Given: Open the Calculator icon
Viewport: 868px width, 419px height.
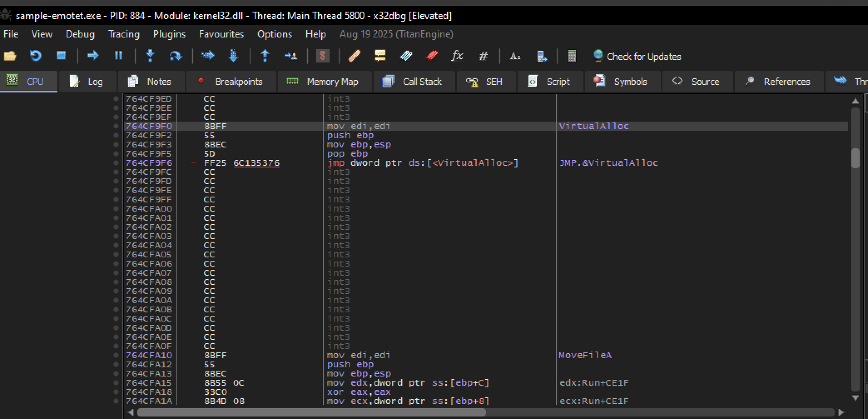Looking at the screenshot, I should (572, 56).
